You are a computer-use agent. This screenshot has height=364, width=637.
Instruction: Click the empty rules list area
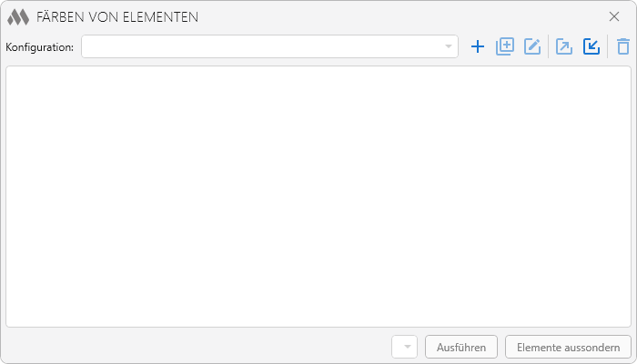318,196
